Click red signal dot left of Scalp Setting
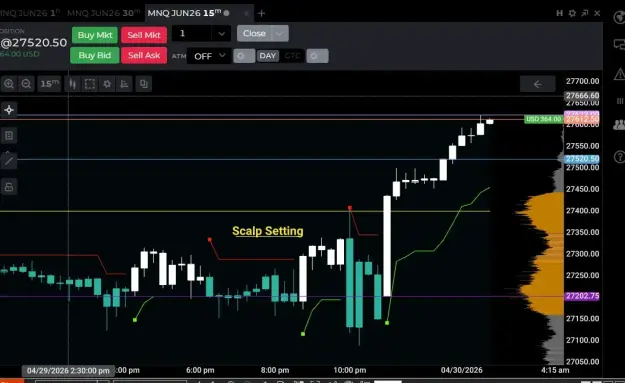The width and height of the screenshot is (625, 383). [210, 240]
